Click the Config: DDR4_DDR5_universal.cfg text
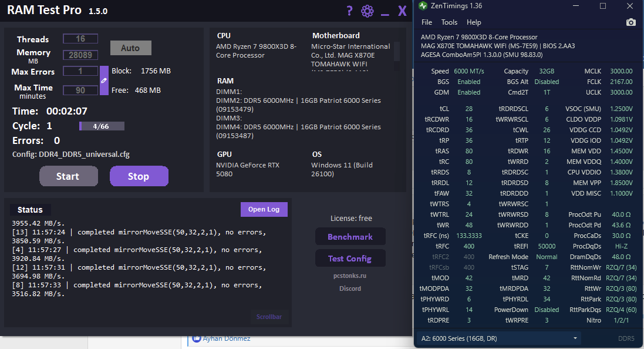 tap(70, 155)
